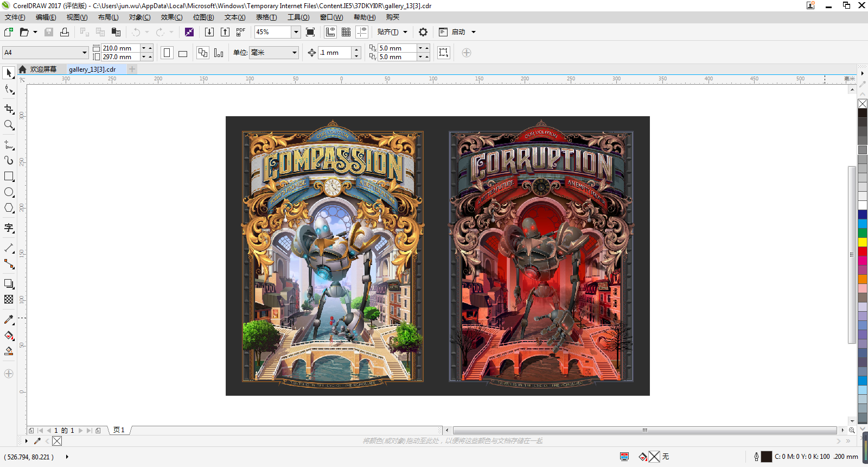
Task: Select the Text tool
Action: (x=9, y=228)
